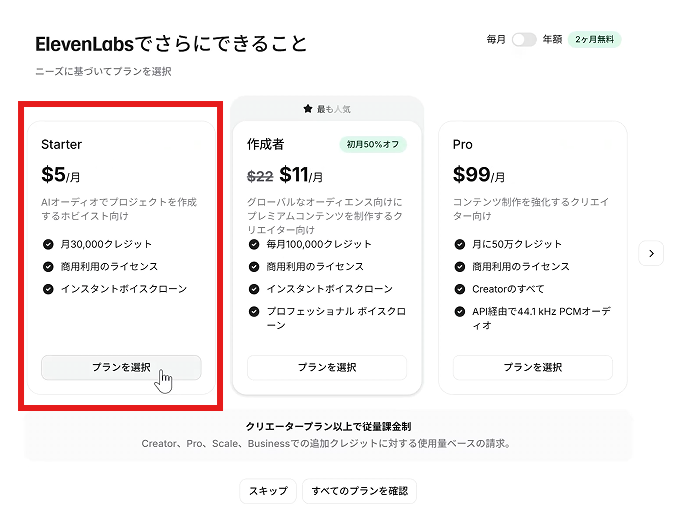This screenshot has width=676, height=508.
Task: Click checkmark beside API経由で44.1 kHz PCM
Action: [460, 312]
